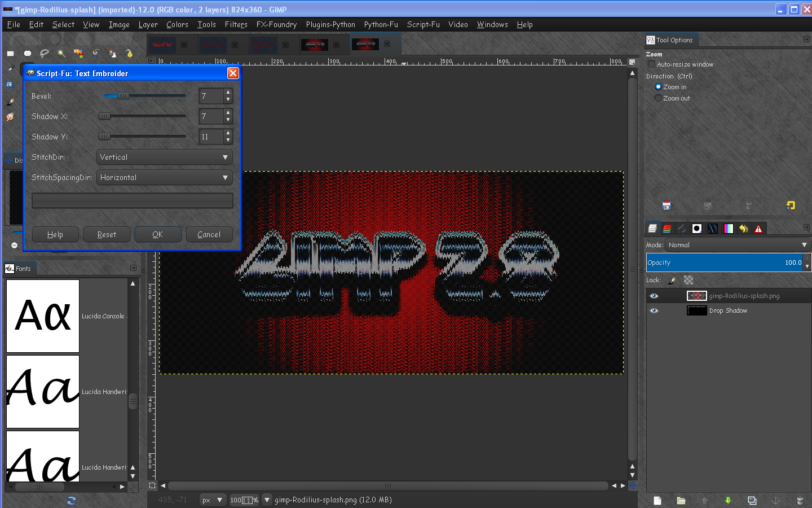Image resolution: width=812 pixels, height=508 pixels.
Task: Select the Select by Color tool
Action: click(x=78, y=54)
